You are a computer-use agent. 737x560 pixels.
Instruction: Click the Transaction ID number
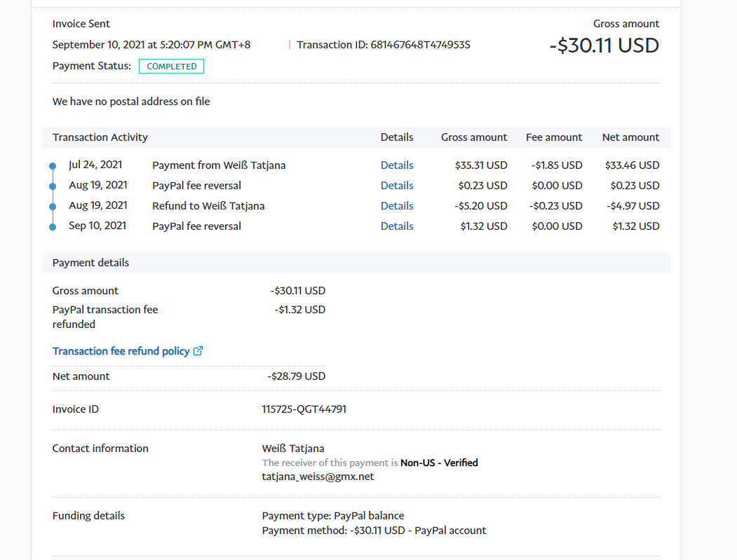tap(420, 45)
